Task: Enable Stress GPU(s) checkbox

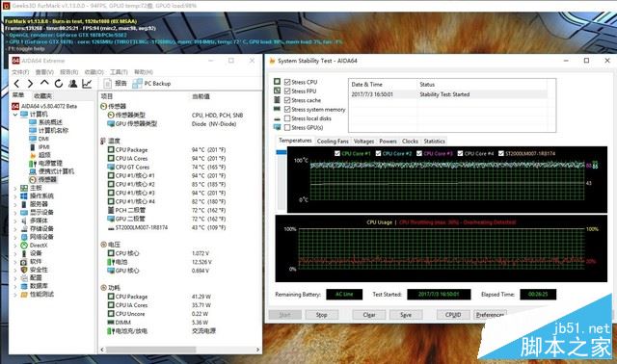Action: [x=287, y=128]
